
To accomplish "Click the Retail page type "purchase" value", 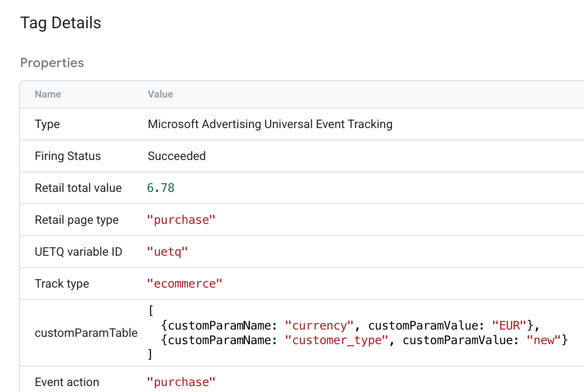I will click(181, 220).
